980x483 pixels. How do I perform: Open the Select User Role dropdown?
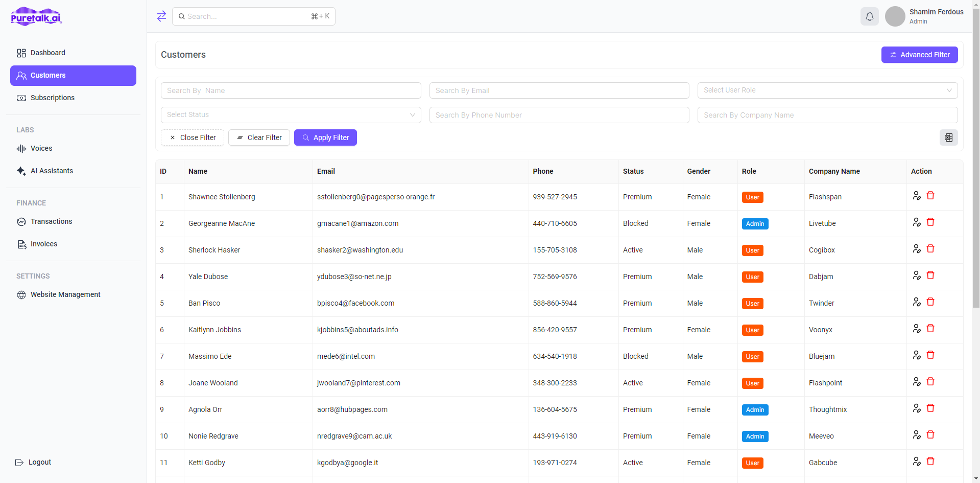[827, 90]
